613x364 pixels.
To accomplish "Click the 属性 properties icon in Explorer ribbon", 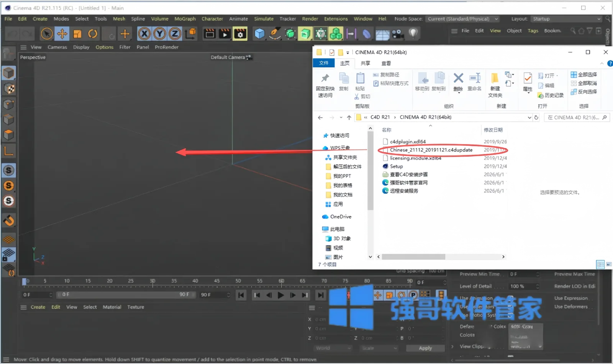I will click(x=528, y=82).
